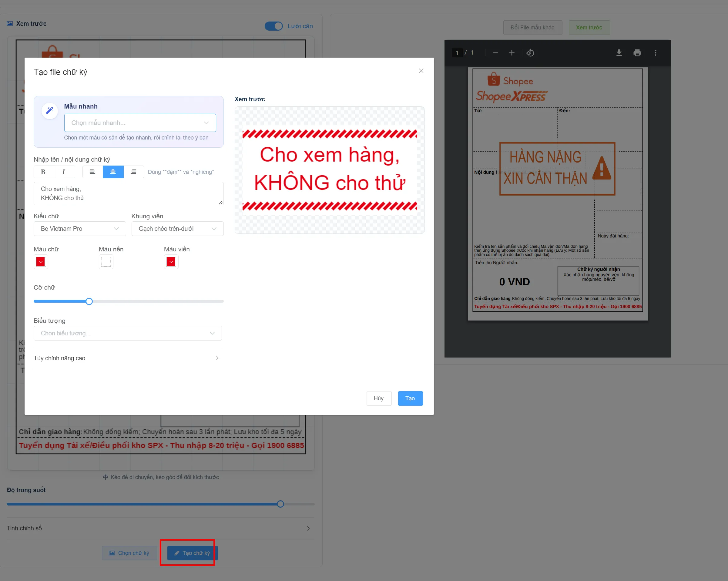Align signature text right
Screen dimensions: 728x581
click(134, 172)
